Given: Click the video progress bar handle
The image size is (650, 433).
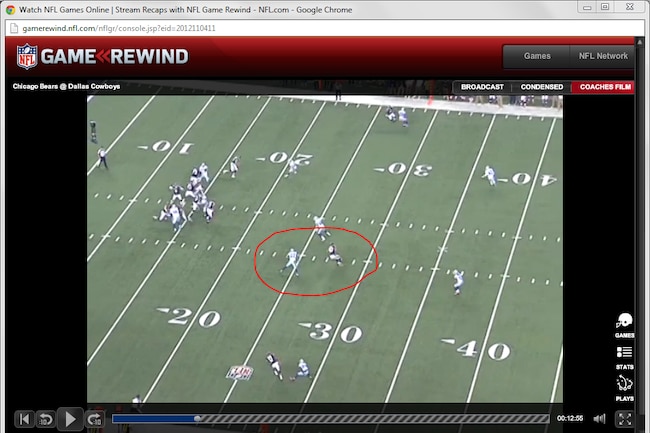Looking at the screenshot, I should [x=198, y=418].
